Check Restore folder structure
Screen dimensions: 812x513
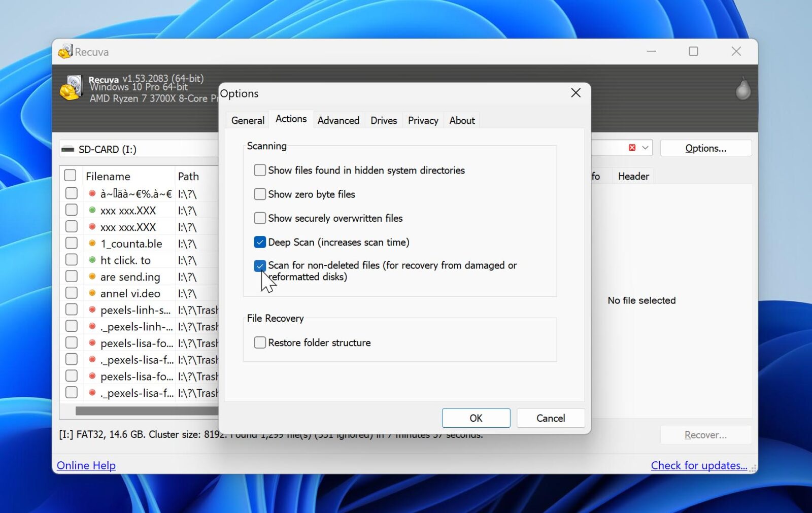tap(260, 343)
